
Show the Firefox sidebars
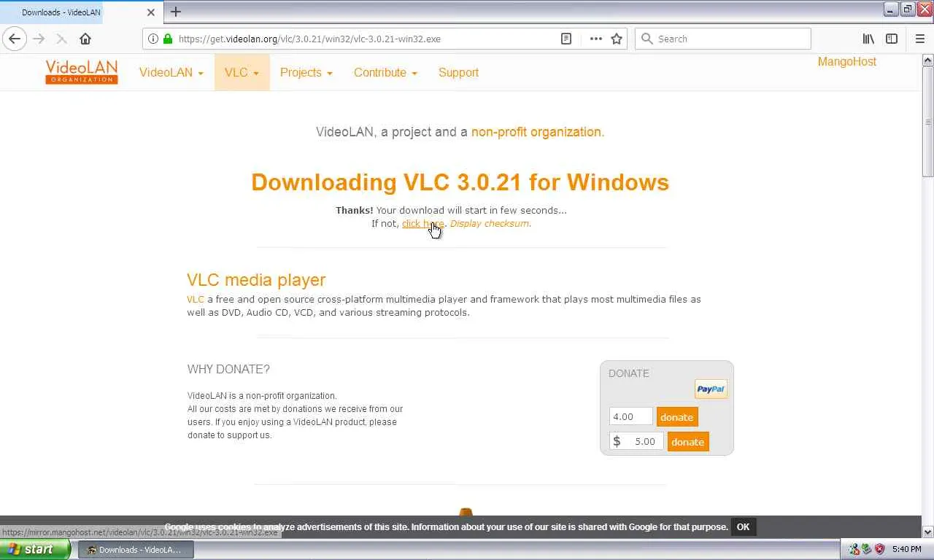click(x=892, y=39)
